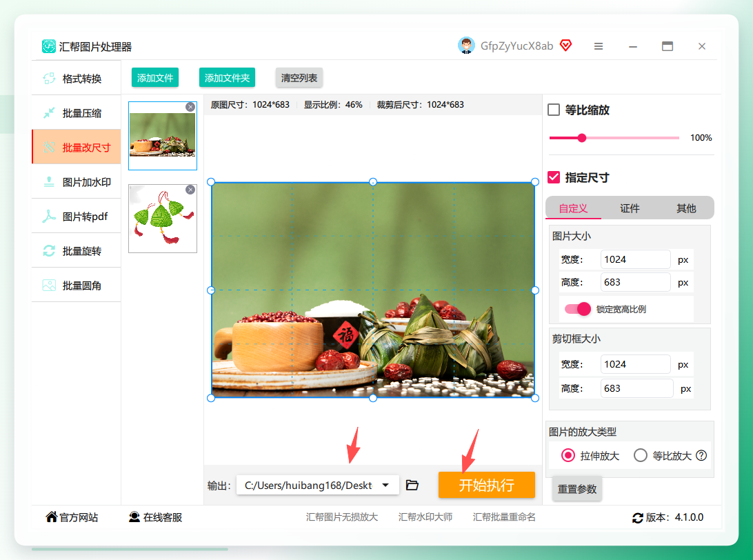Click the 图片大小 高度 input field
The width and height of the screenshot is (753, 560).
click(635, 282)
